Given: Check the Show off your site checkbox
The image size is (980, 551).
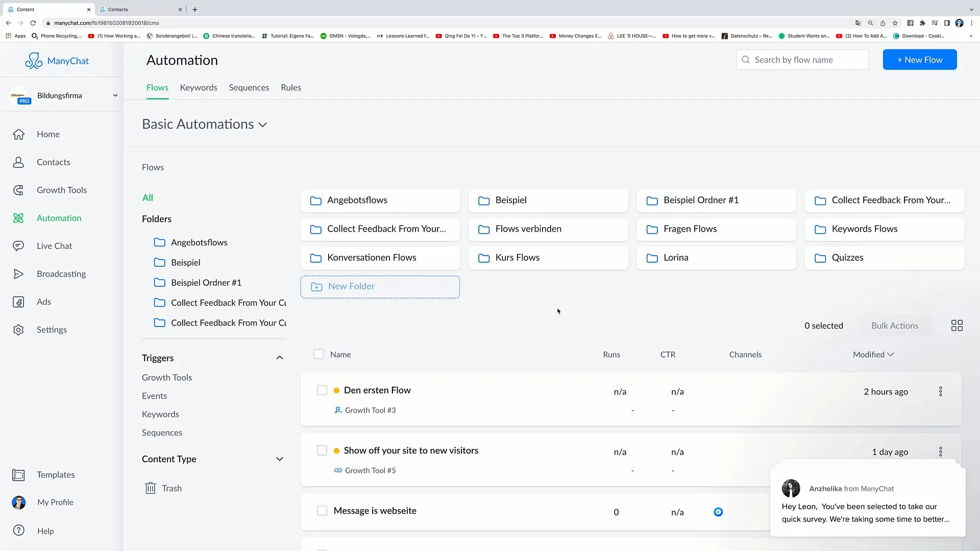Looking at the screenshot, I should pyautogui.click(x=323, y=450).
